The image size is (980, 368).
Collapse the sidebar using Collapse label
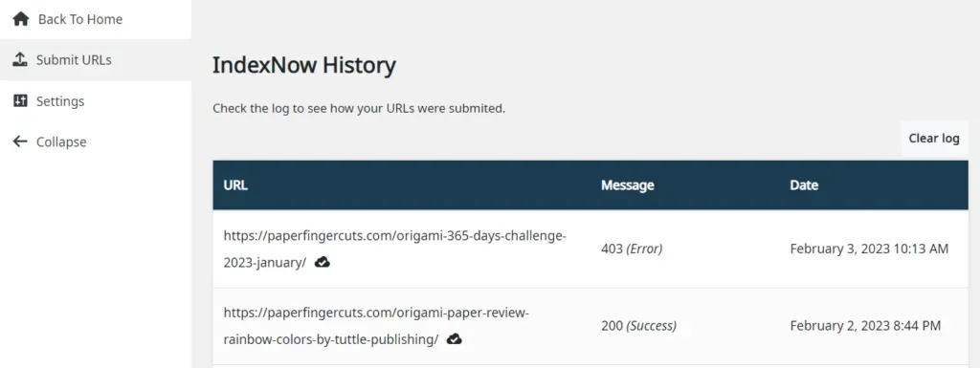pos(61,141)
